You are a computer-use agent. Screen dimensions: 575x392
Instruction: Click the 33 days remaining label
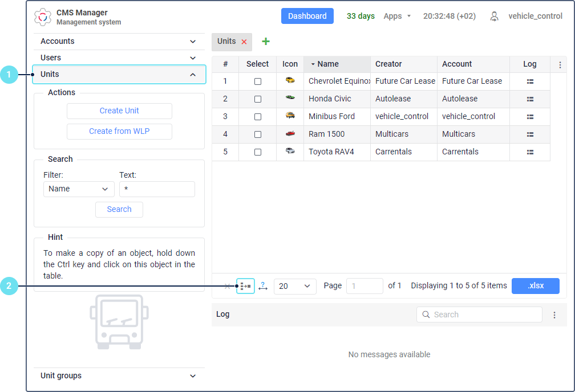pos(361,16)
